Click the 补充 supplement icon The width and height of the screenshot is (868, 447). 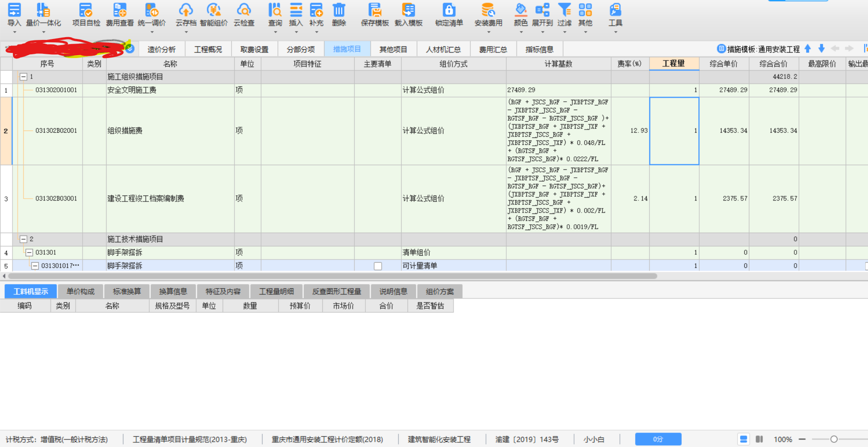tap(316, 10)
